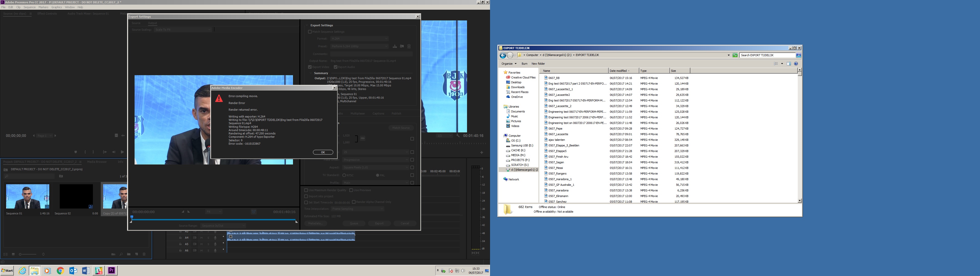Select the NTSC TV standard radio button

[344, 175]
